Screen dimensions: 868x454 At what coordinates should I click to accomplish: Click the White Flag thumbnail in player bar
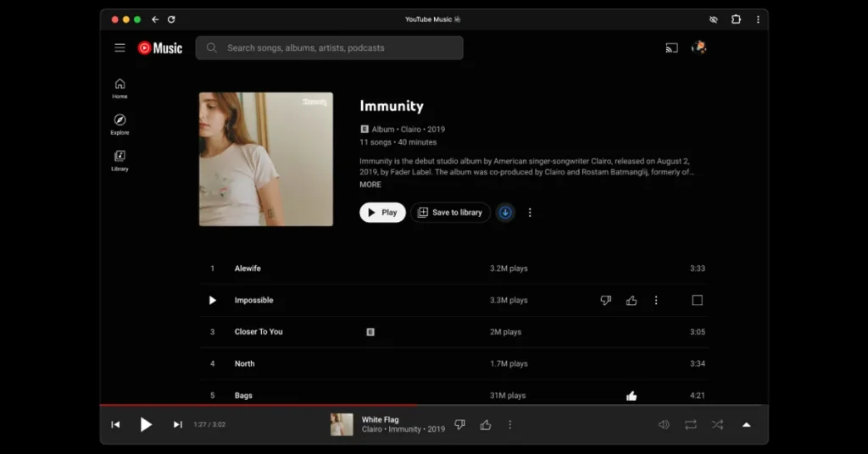(342, 424)
